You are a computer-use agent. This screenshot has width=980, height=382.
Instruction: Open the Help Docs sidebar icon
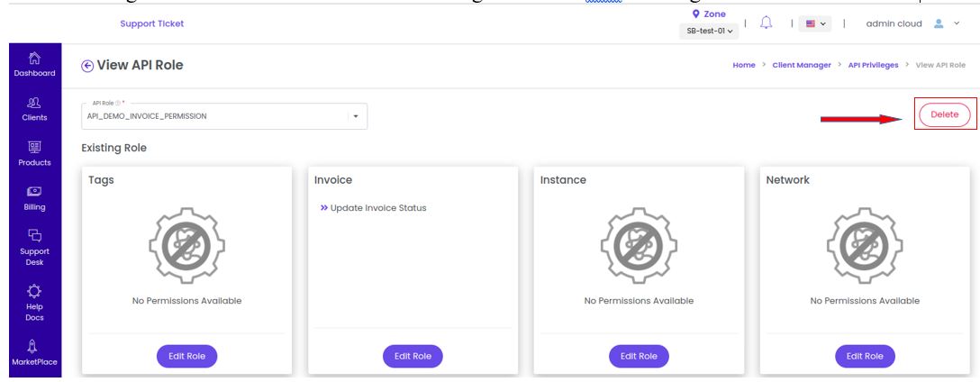35,291
